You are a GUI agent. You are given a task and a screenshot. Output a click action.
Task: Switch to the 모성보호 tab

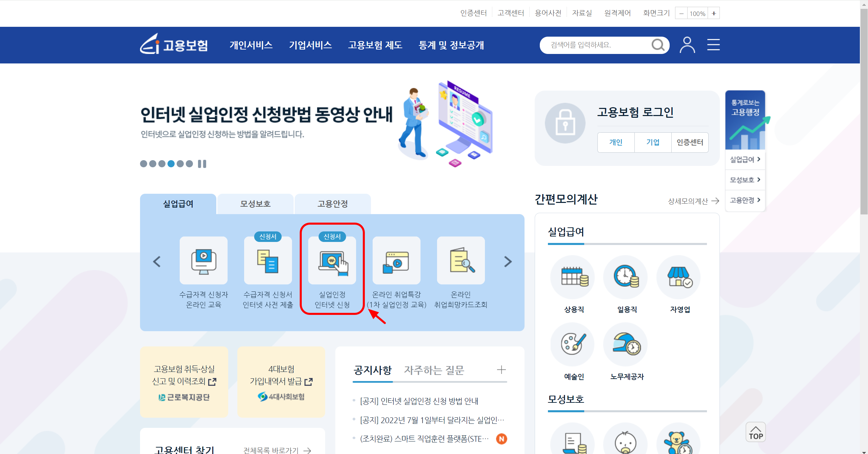[255, 204]
